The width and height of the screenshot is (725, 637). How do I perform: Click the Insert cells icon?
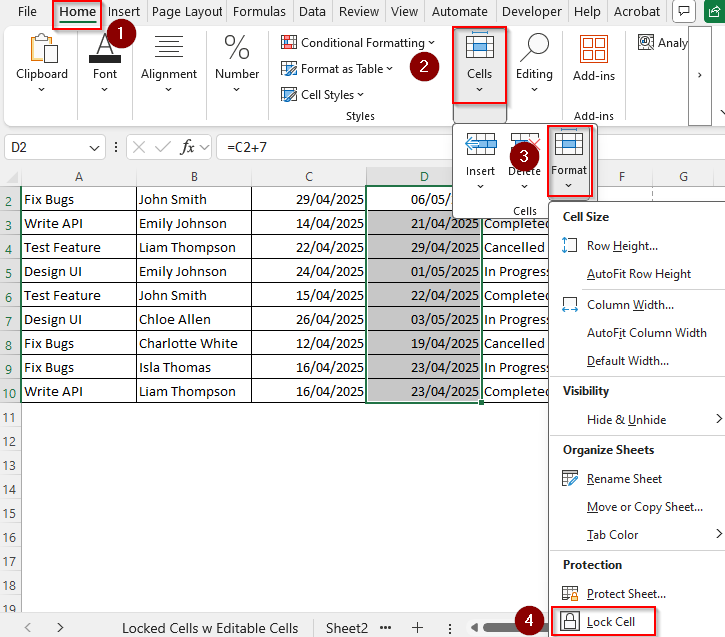480,145
